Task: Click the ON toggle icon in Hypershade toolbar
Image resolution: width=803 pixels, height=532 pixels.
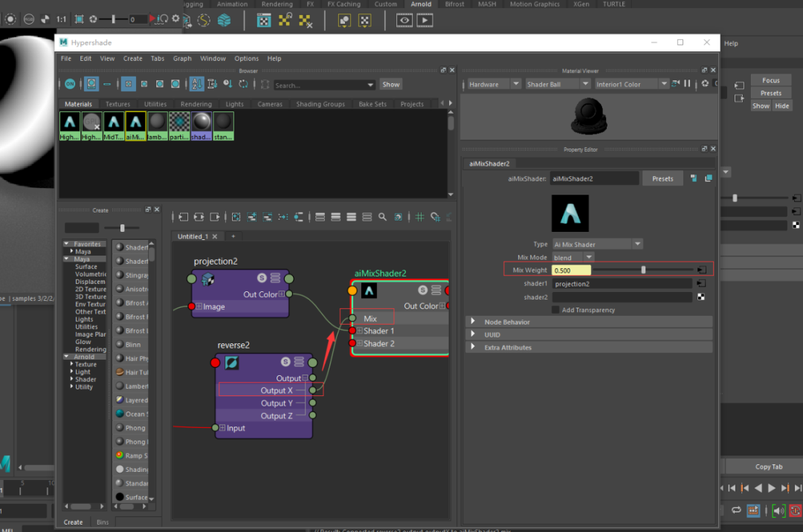Action: coord(70,84)
